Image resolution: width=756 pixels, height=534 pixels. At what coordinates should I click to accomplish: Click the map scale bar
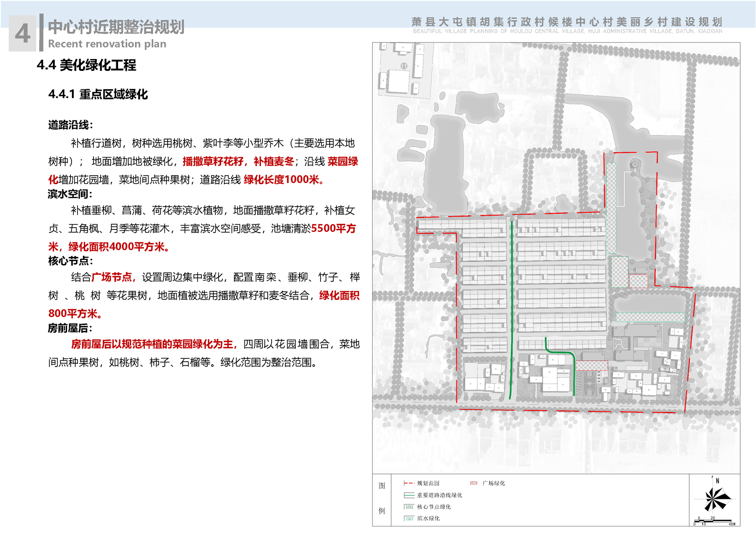(x=714, y=522)
